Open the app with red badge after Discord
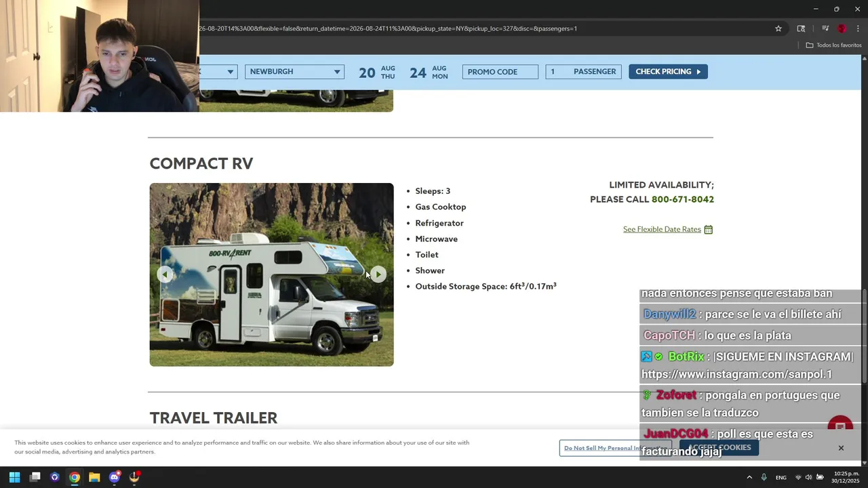The height and width of the screenshot is (488, 868). coord(134,477)
